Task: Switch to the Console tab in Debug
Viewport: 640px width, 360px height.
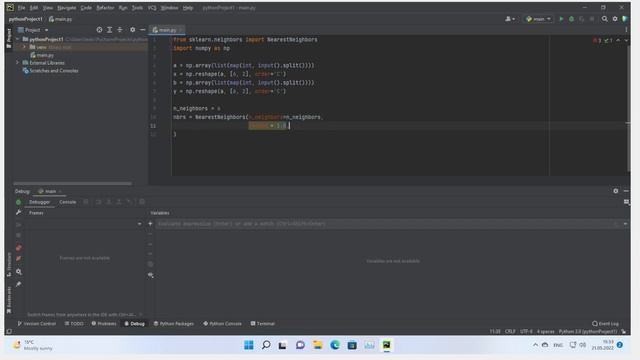Action: click(x=68, y=202)
